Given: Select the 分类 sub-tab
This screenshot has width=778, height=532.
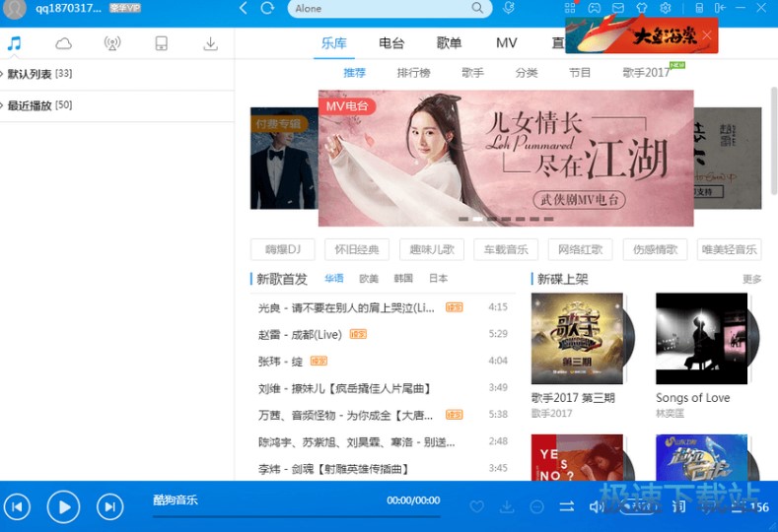Looking at the screenshot, I should [x=527, y=73].
